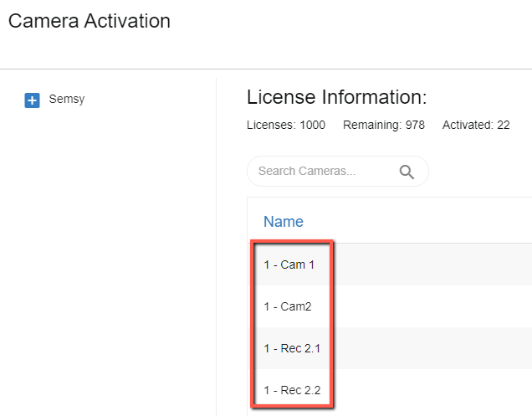Select the Semsy tree item label

[x=67, y=99]
